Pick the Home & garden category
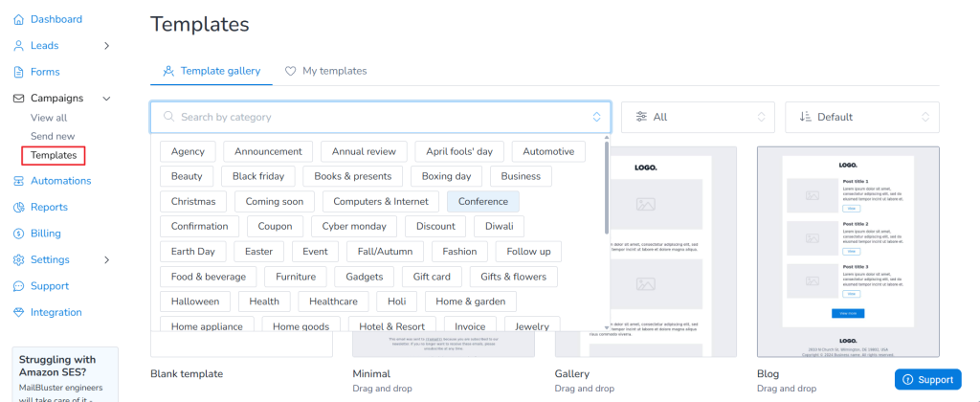The height and width of the screenshot is (402, 980). [x=471, y=301]
